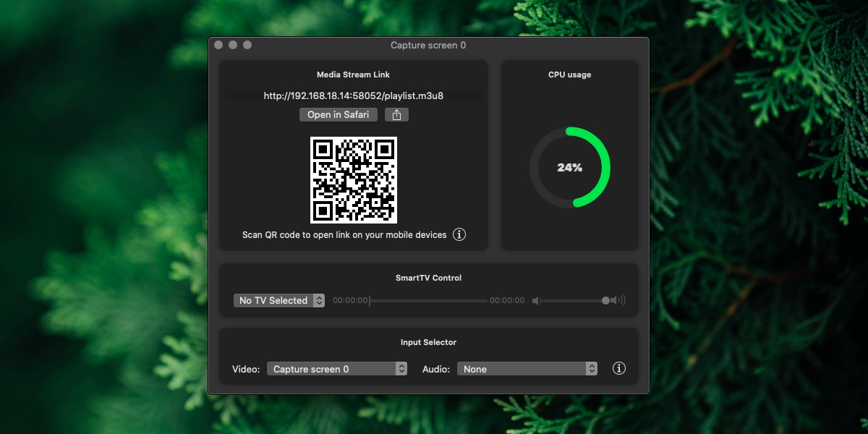The width and height of the screenshot is (868, 434).
Task: Click the Open in Safari button
Action: [338, 114]
